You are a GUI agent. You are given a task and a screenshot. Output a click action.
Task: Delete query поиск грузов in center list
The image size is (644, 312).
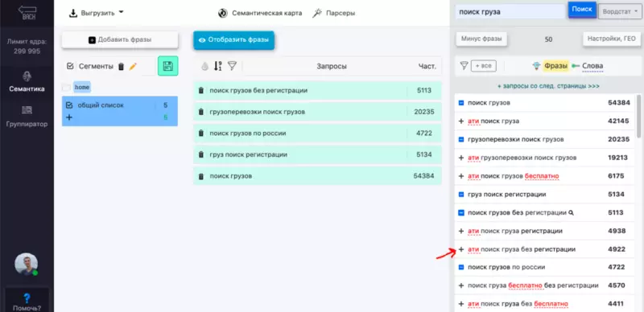click(x=200, y=176)
